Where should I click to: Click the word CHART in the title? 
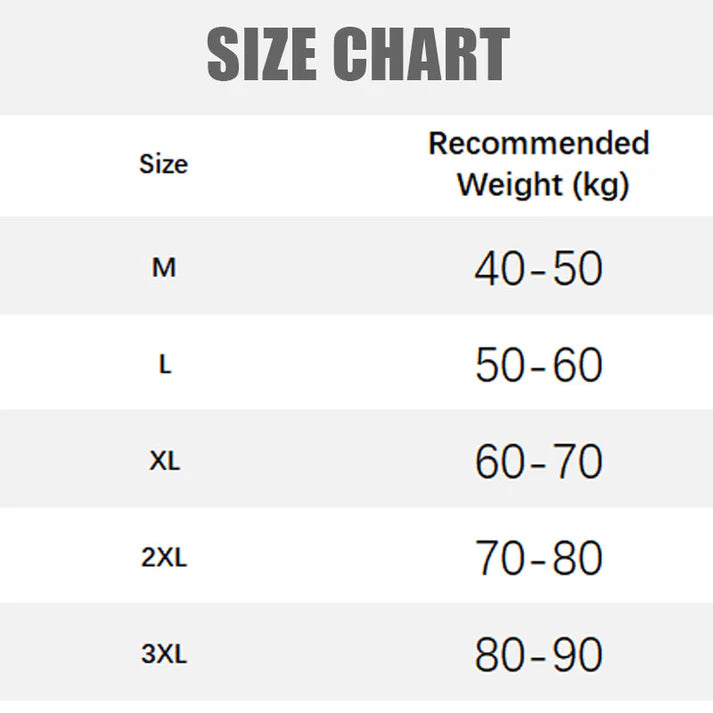[x=420, y=55]
